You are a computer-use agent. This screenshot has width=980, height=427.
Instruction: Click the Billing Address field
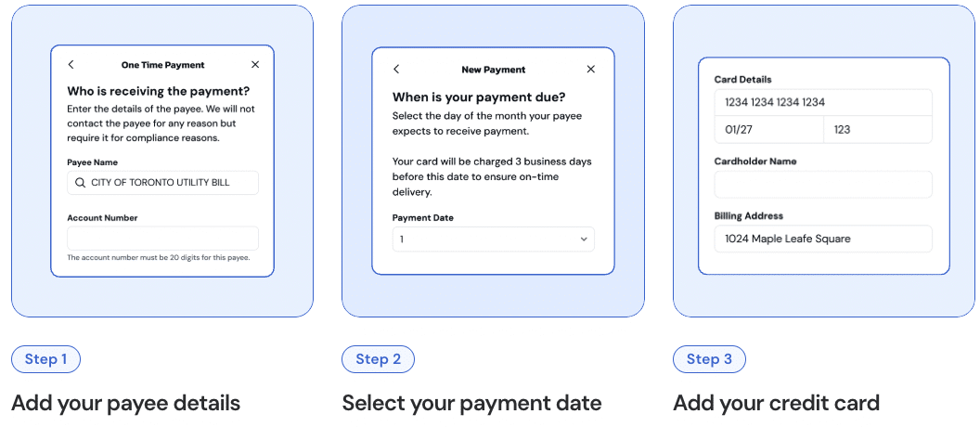[x=822, y=239]
